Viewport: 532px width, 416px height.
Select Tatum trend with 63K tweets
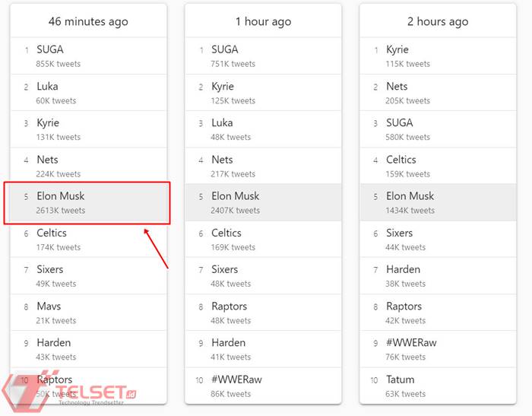[x=401, y=379]
